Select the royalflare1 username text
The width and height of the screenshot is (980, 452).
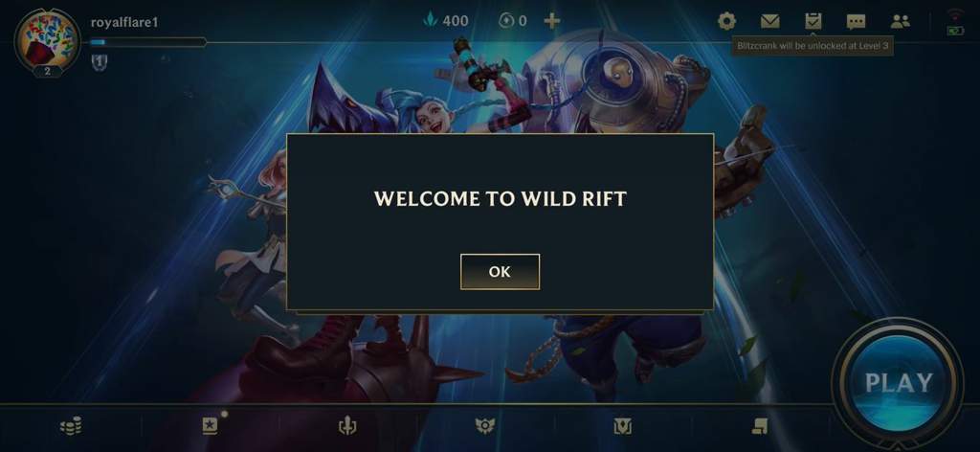(124, 23)
